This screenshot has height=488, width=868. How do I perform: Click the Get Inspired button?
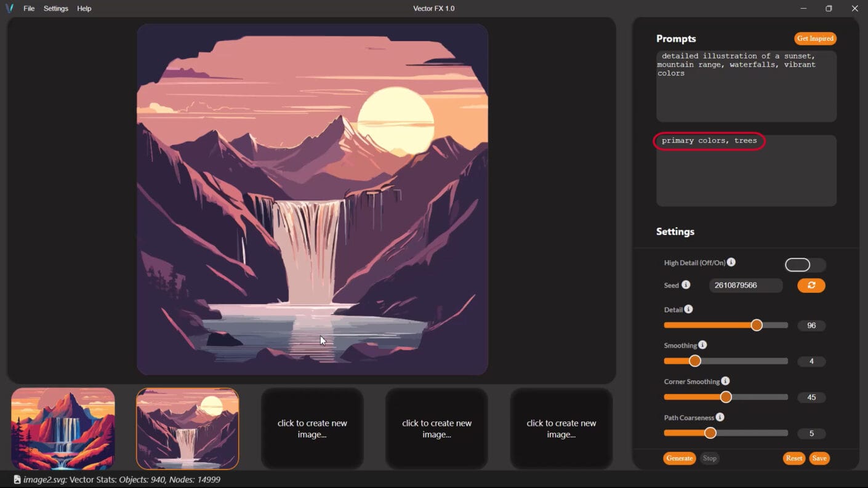(x=815, y=38)
